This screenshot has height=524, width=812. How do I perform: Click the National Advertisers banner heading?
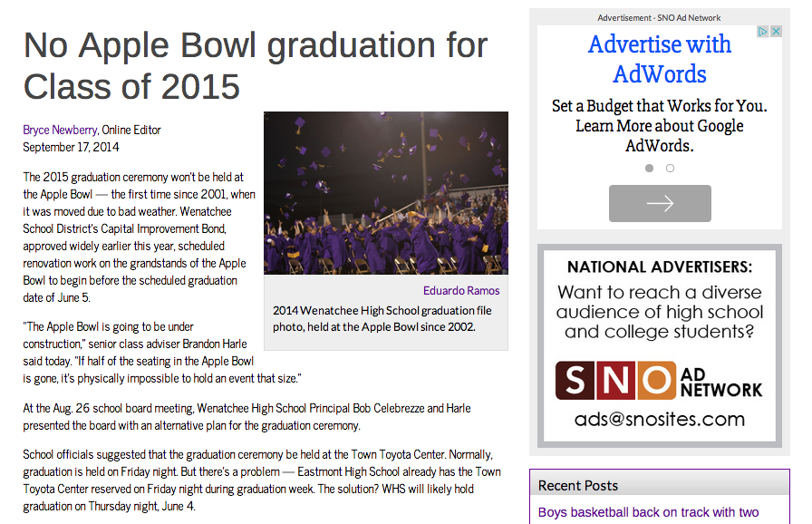click(x=659, y=267)
